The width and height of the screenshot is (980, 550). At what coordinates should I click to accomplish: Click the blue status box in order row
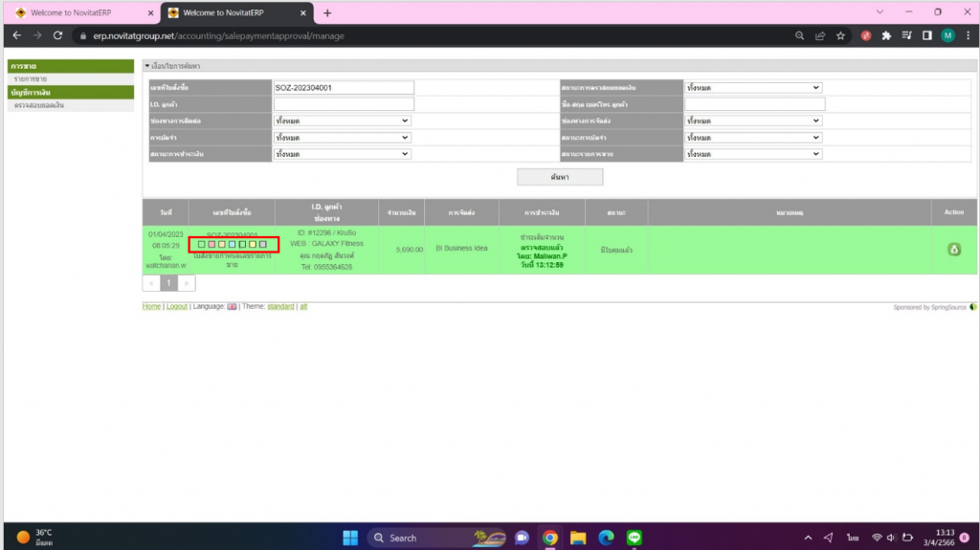tap(232, 245)
